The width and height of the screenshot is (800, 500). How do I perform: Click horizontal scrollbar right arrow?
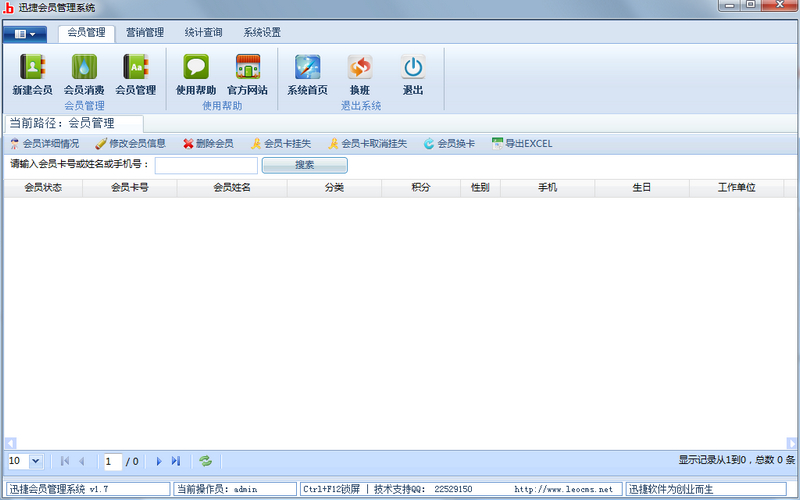click(791, 443)
